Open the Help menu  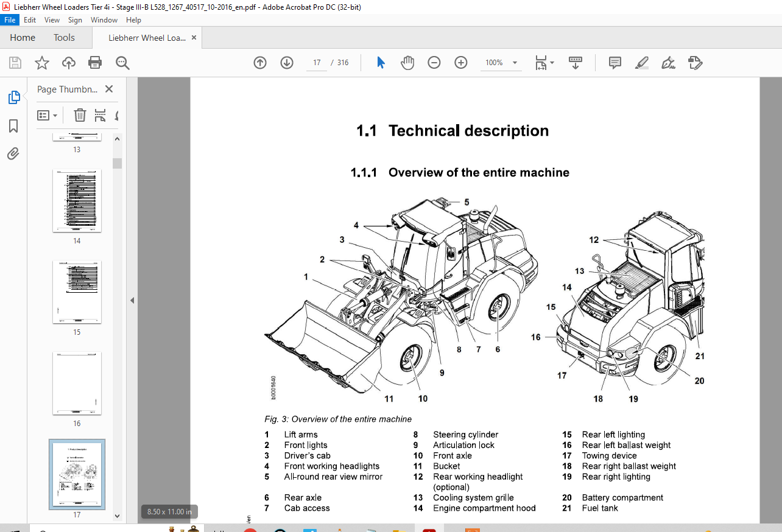(x=133, y=20)
